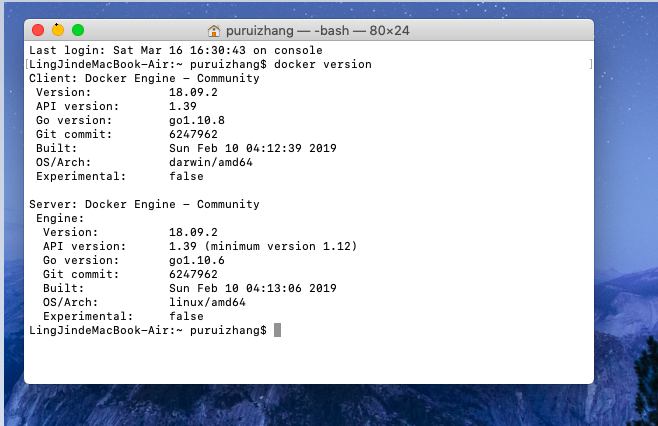658x426 pixels.
Task: Click the client Go version 'go1.10.8'
Action: point(197,120)
